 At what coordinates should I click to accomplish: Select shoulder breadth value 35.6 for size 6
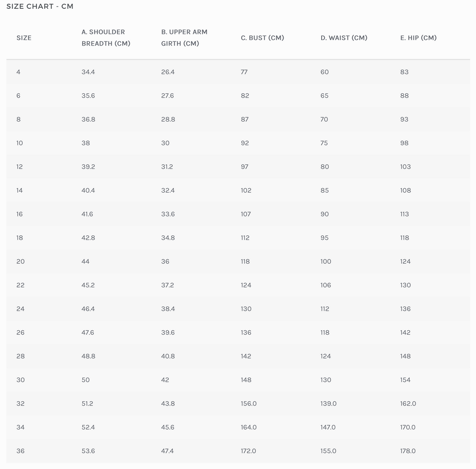(x=88, y=96)
